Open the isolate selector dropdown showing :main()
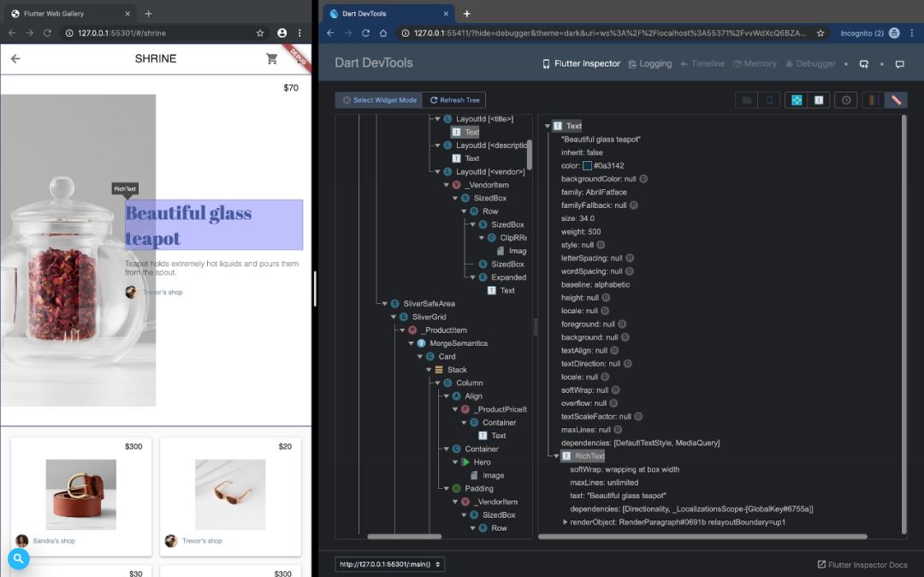The image size is (924, 577). (x=389, y=564)
